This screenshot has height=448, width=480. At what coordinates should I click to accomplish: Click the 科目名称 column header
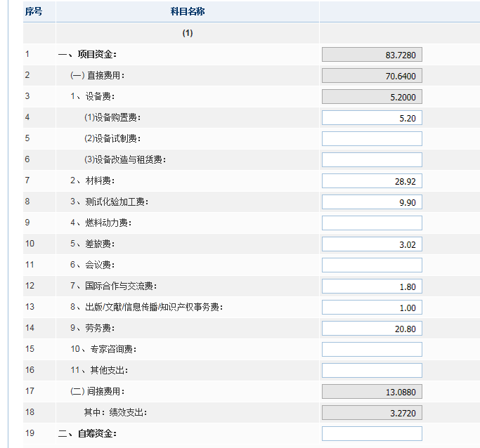[x=188, y=11]
